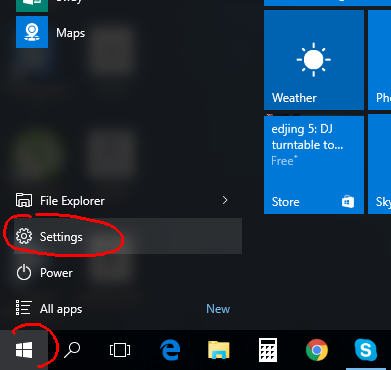Open the Maps app icon
This screenshot has width=391, height=370.
(32, 32)
